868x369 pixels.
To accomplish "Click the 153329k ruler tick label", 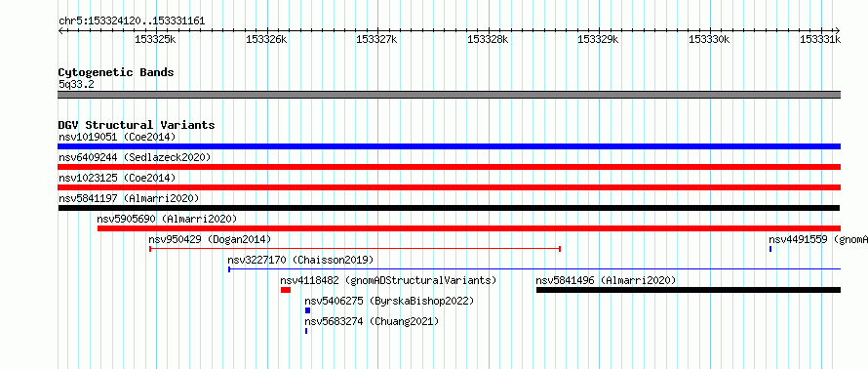I will point(599,39).
